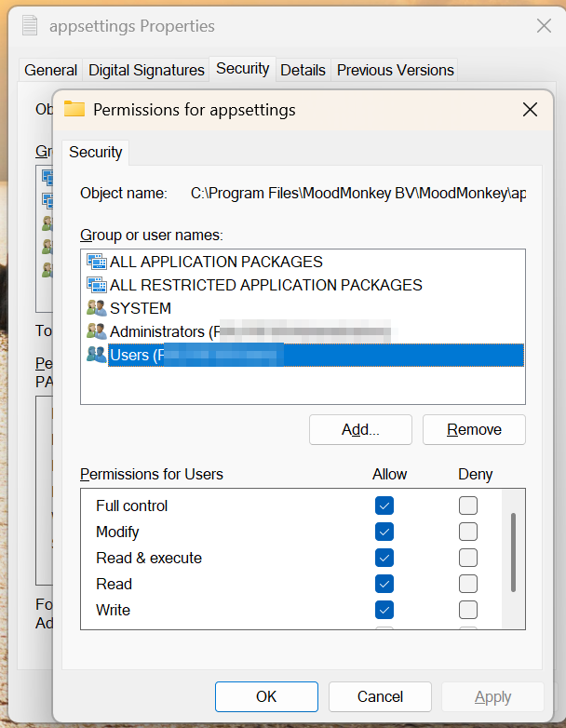The height and width of the screenshot is (728, 566).
Task: Click the Write permission label
Action: [113, 610]
